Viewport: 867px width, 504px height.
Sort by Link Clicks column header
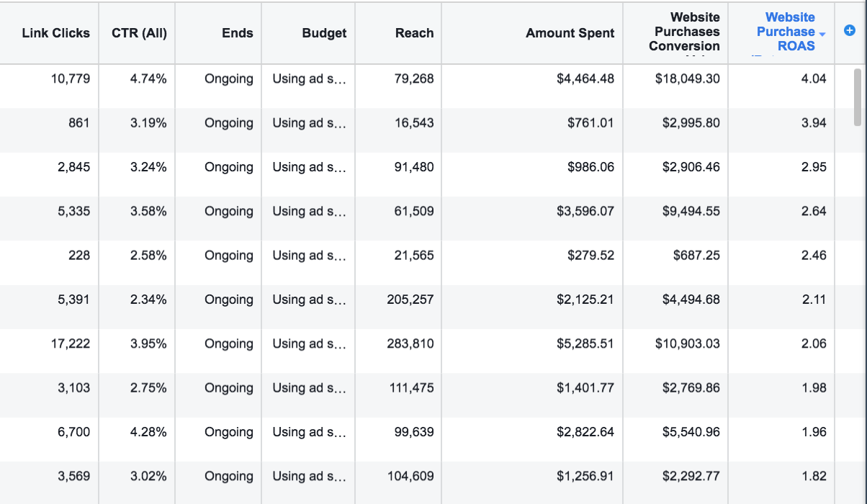click(56, 33)
